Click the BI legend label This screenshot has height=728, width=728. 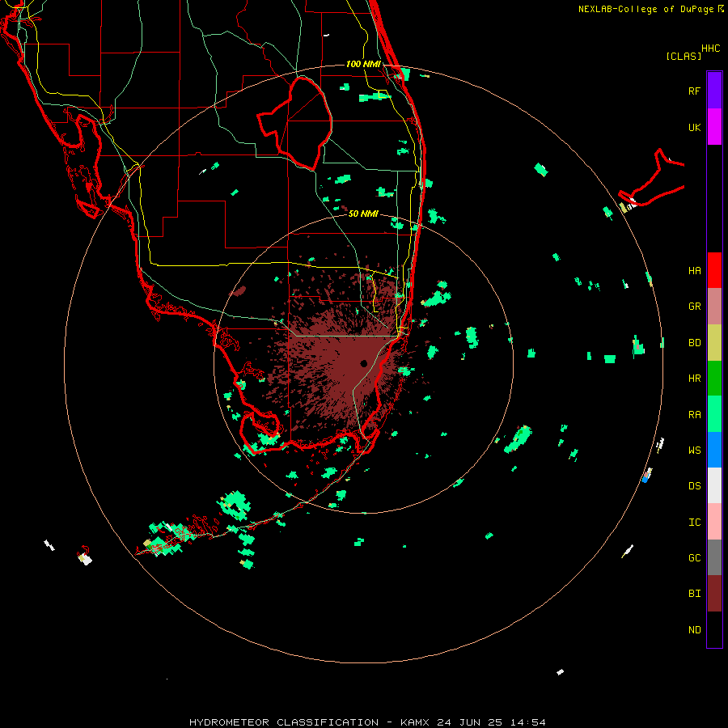click(694, 594)
